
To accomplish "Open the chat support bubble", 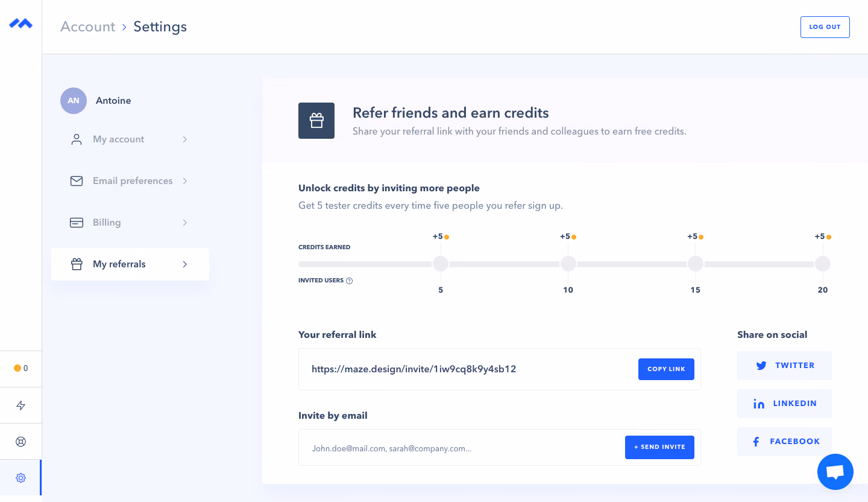I will (835, 472).
